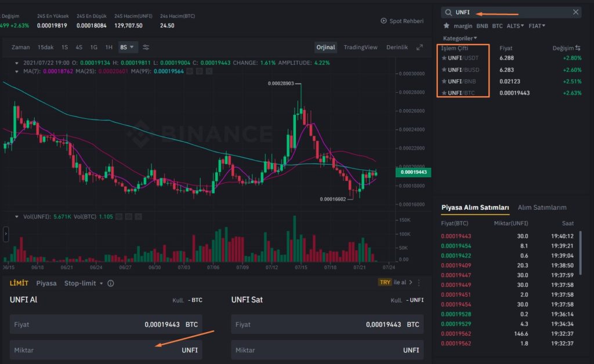Click the Fiyat field under UNFI Sat
Screen dimensions: 594x364
coord(327,324)
